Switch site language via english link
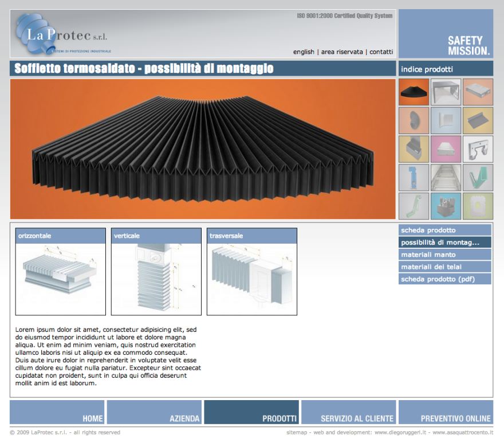Screen dimensions: 504x446 click(304, 52)
